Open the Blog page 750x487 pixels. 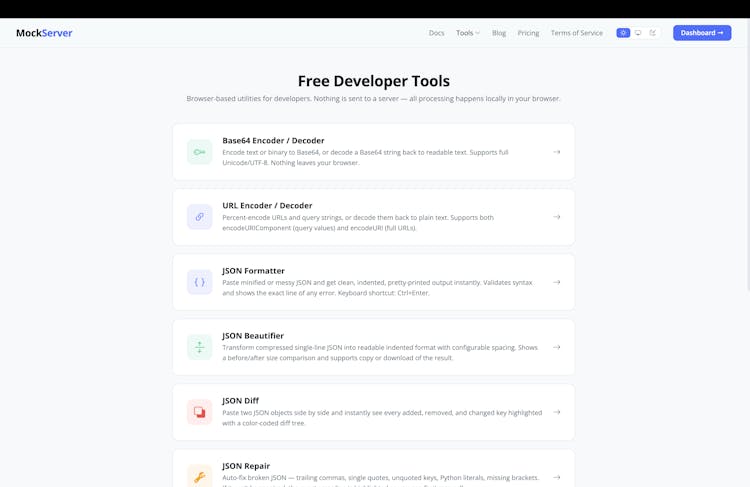[x=499, y=33]
